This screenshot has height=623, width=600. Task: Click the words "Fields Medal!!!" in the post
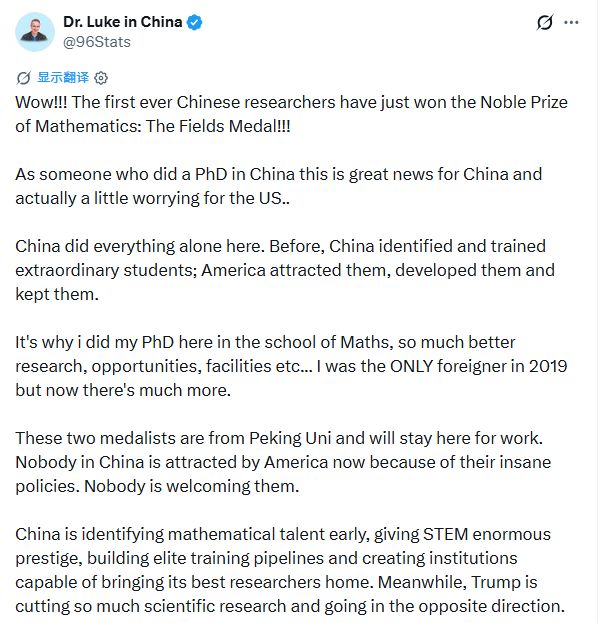coord(235,126)
